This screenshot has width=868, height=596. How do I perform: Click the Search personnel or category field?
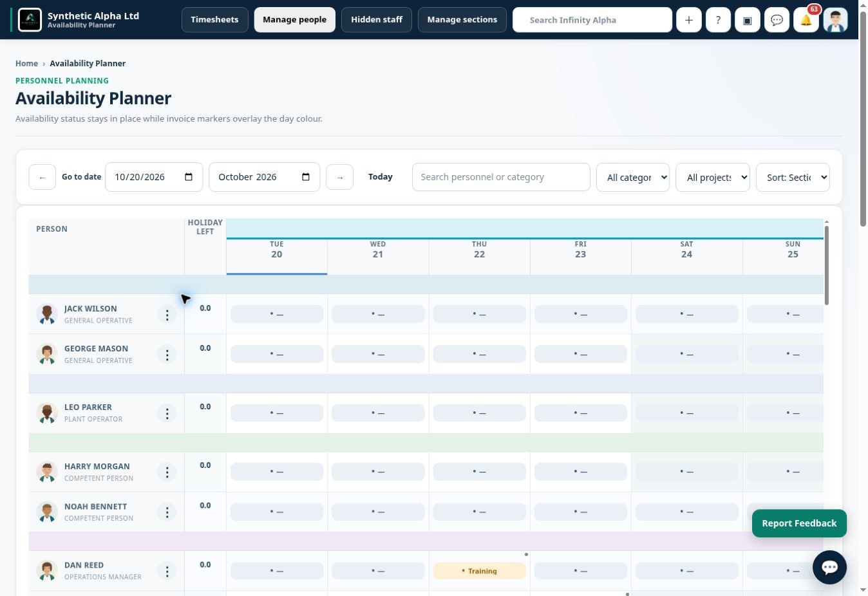[501, 177]
